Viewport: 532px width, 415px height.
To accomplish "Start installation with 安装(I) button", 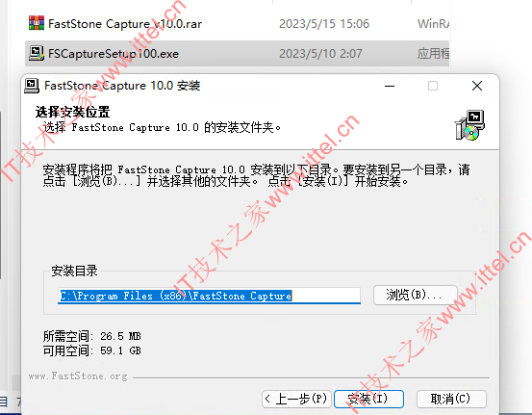I will pyautogui.click(x=368, y=399).
